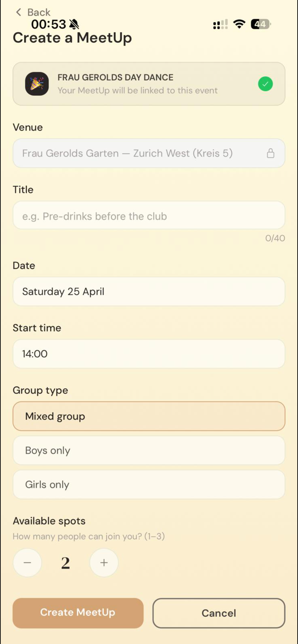Tap the locked Frau Gerolds Garten venue field
The image size is (298, 644).
[149, 153]
